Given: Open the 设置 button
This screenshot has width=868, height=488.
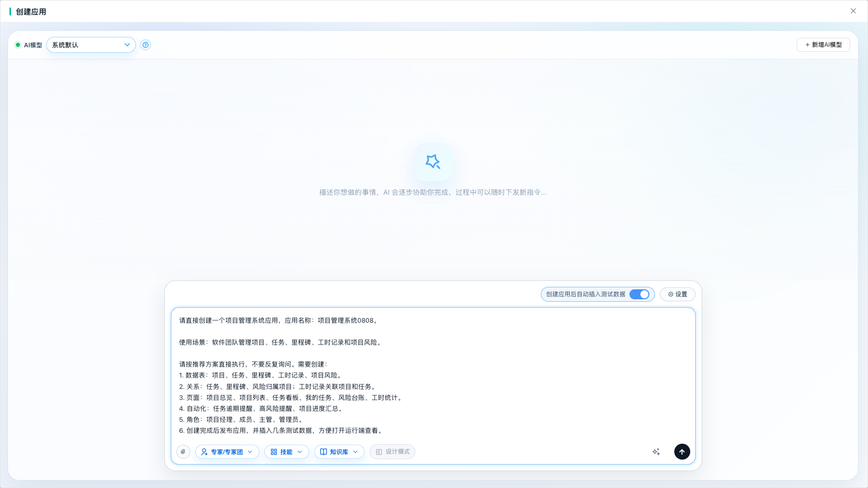Looking at the screenshot, I should (x=677, y=294).
